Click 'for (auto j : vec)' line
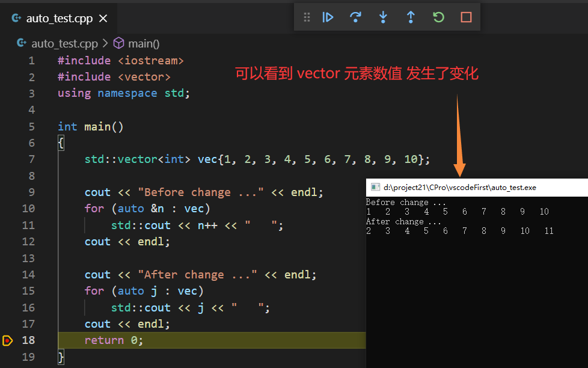 tap(144, 291)
